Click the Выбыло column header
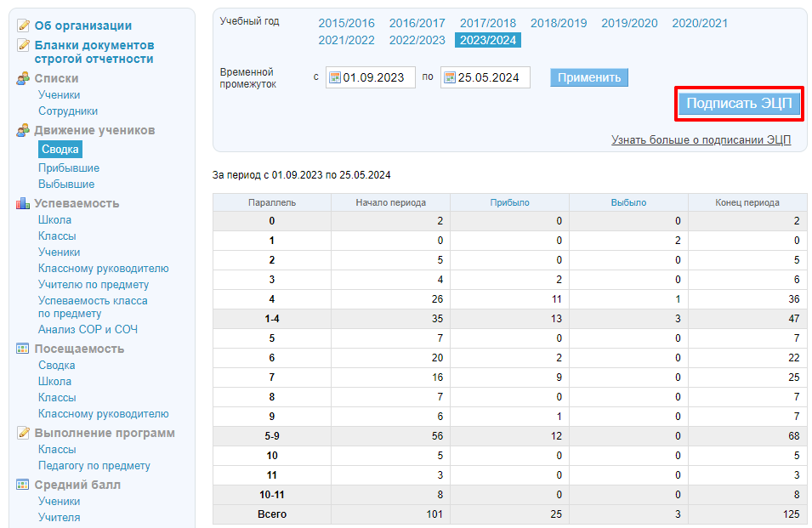 pyautogui.click(x=628, y=202)
